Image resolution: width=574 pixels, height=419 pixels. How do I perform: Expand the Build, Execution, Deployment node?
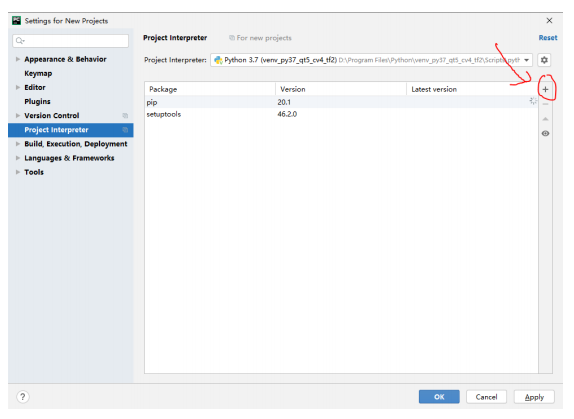coord(18,144)
